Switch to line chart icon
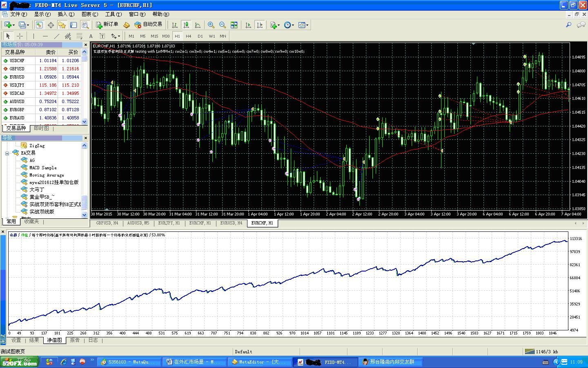The width and height of the screenshot is (588, 368). coord(198,25)
